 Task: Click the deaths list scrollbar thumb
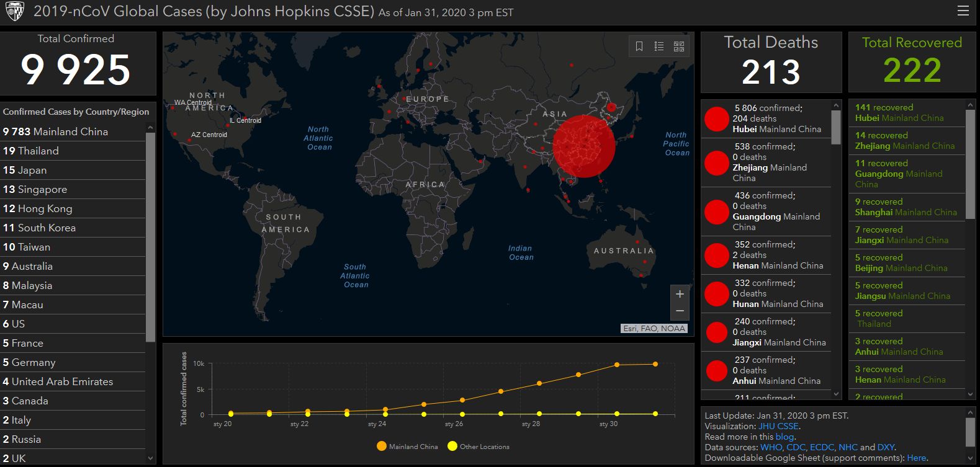pyautogui.click(x=836, y=127)
